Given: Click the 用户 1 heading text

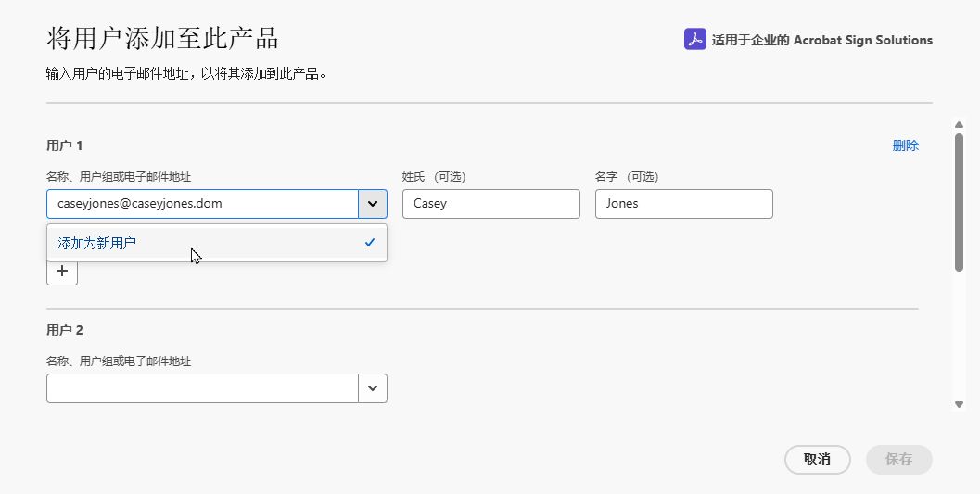Looking at the screenshot, I should pyautogui.click(x=64, y=146).
